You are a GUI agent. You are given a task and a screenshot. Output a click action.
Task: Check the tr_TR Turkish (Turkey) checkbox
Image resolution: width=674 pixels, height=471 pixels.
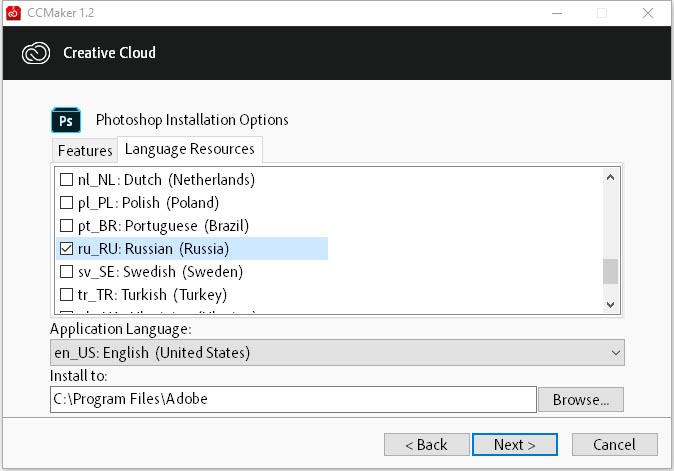[66, 294]
